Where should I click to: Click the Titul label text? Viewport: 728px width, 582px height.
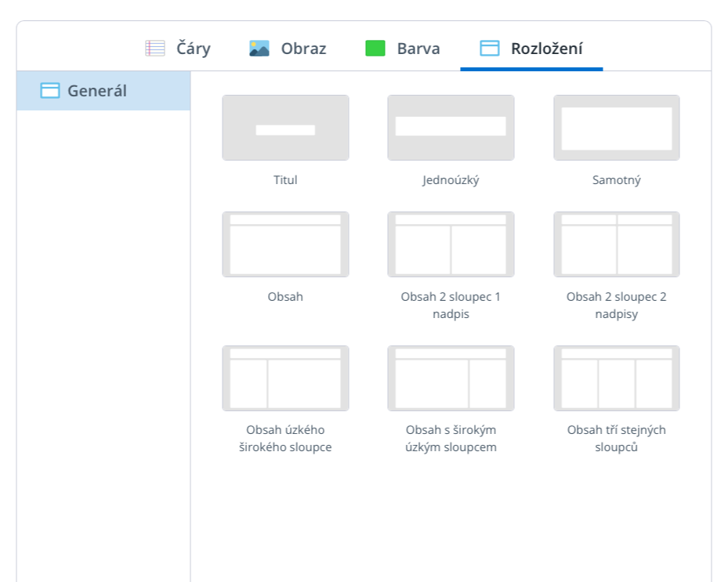tap(285, 180)
